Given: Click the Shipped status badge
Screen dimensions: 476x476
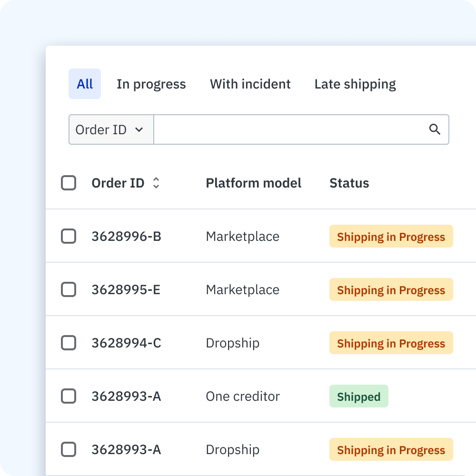Looking at the screenshot, I should tap(358, 396).
